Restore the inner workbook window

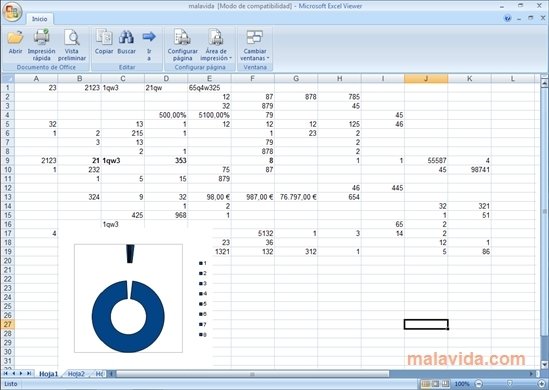coord(531,18)
